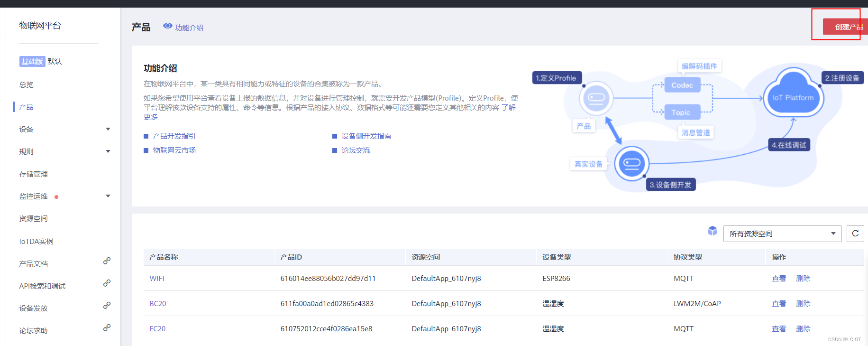Click the 创建产品 button
The width and height of the screenshot is (868, 346).
[x=845, y=27]
